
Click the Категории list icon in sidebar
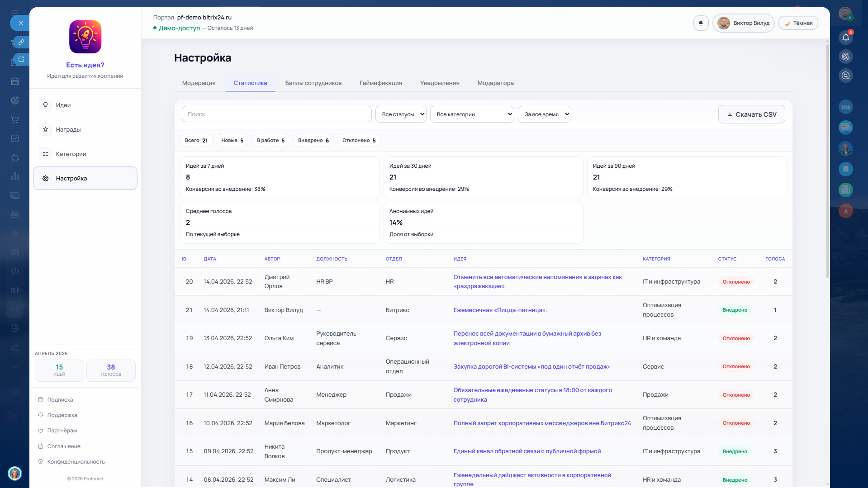pos(45,154)
